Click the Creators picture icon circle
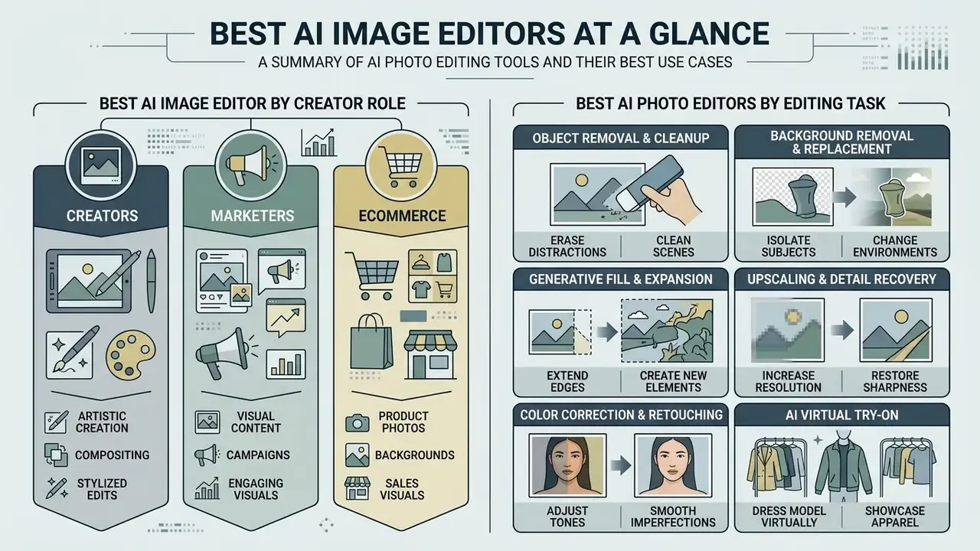Viewport: 980px width, 551px height. click(101, 165)
